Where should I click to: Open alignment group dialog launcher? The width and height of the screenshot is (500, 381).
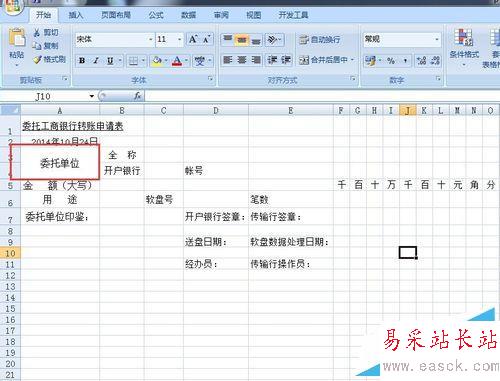pyautogui.click(x=353, y=79)
